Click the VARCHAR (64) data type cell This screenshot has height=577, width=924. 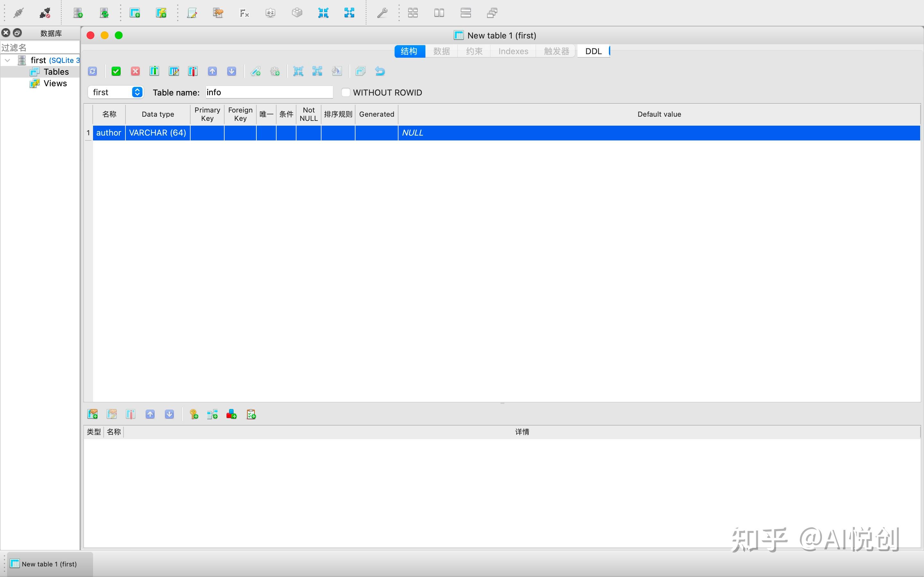tap(157, 133)
